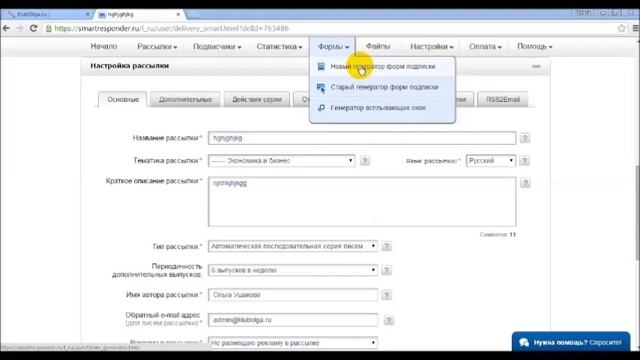Switch to RSS2Email tab
Image resolution: width=640 pixels, height=360 pixels.
point(503,99)
